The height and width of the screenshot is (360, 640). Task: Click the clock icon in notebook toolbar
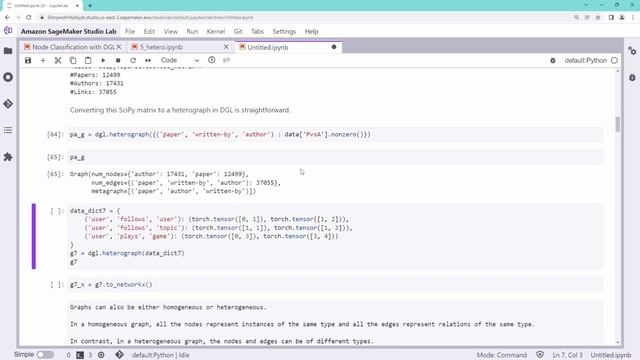(x=211, y=60)
